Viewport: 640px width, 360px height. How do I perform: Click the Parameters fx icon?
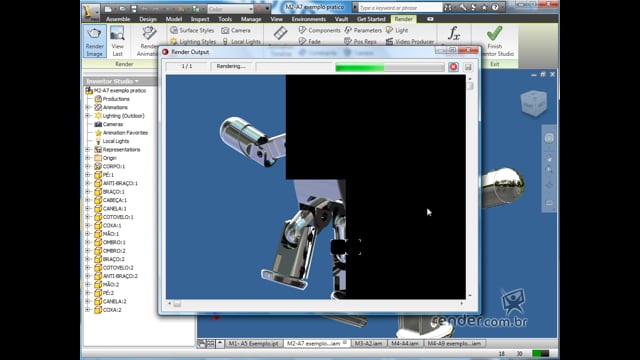[454, 33]
